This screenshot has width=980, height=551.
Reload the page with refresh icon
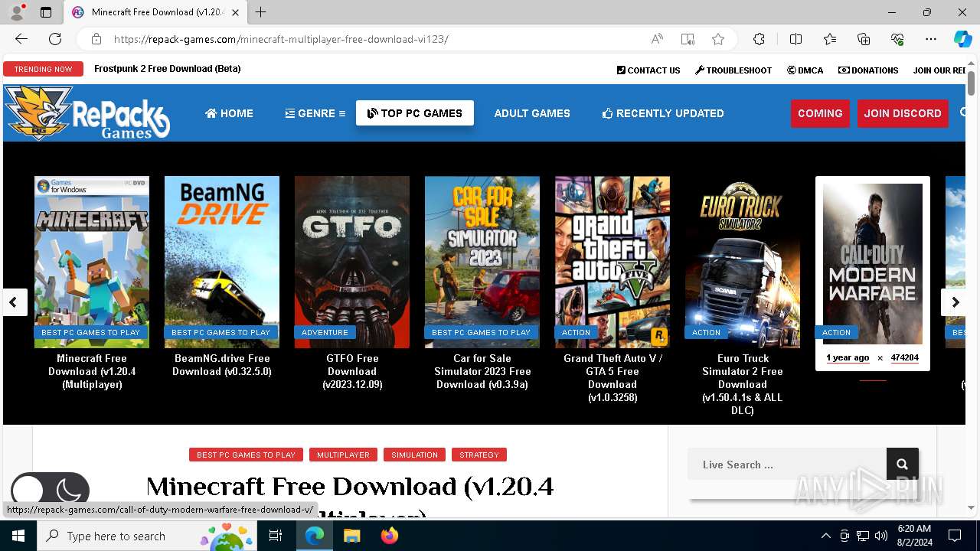[55, 39]
